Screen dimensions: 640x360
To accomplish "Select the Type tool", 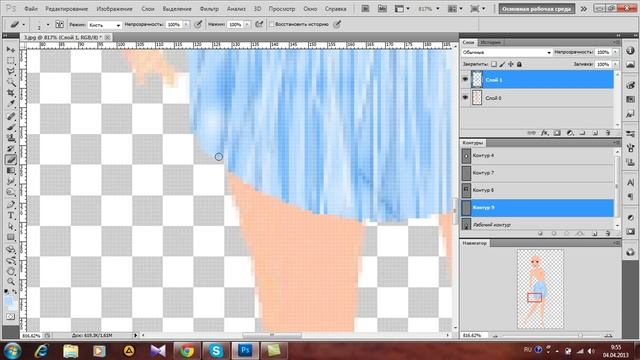I will tap(11, 216).
